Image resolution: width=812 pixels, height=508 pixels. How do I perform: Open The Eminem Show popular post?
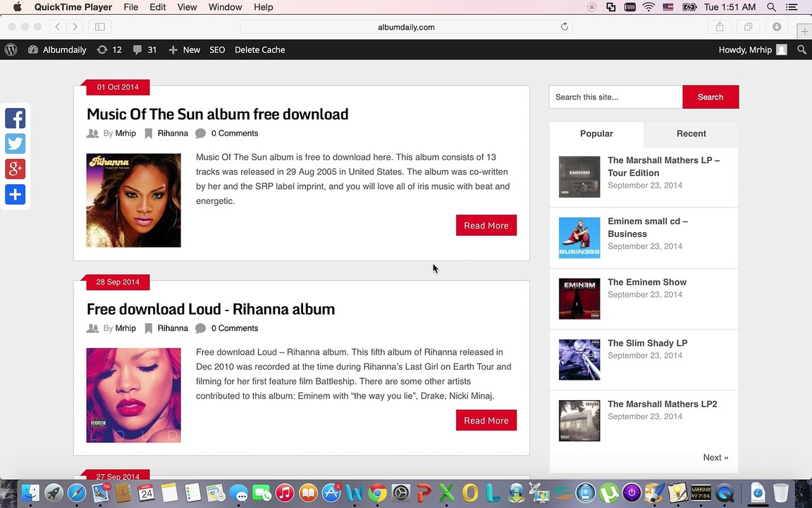tap(647, 282)
